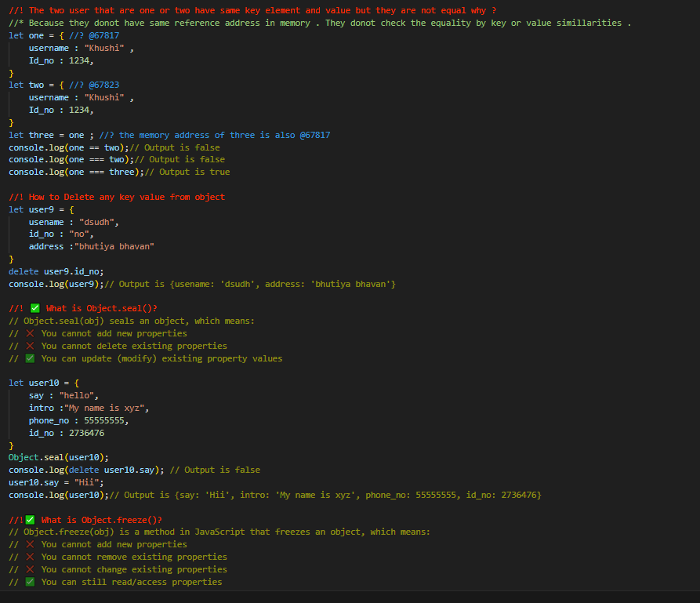700x603 pixels.
Task: Click the 'phone_no : 55555555' line
Action: click(78, 421)
